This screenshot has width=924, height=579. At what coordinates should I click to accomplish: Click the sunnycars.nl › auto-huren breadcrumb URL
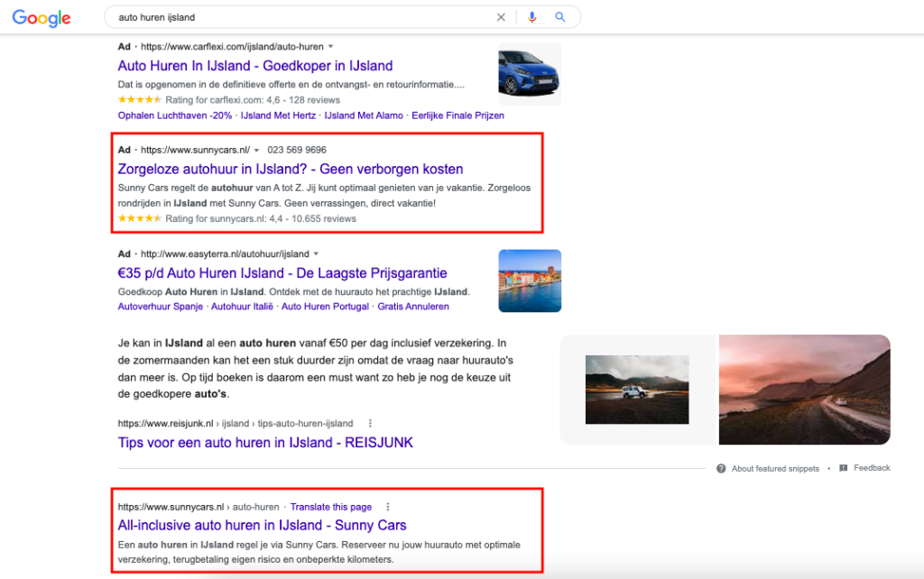click(x=199, y=507)
